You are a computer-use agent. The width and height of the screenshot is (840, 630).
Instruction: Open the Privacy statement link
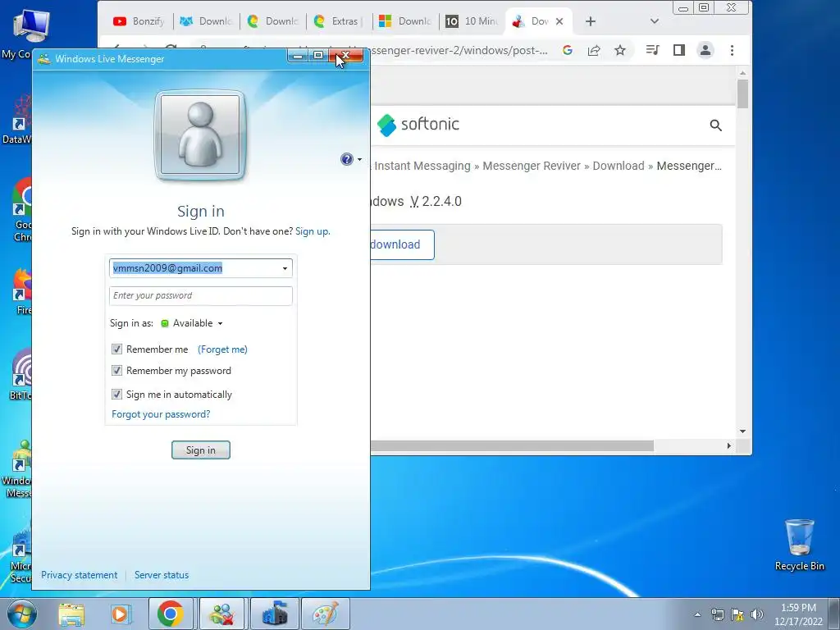tap(80, 575)
